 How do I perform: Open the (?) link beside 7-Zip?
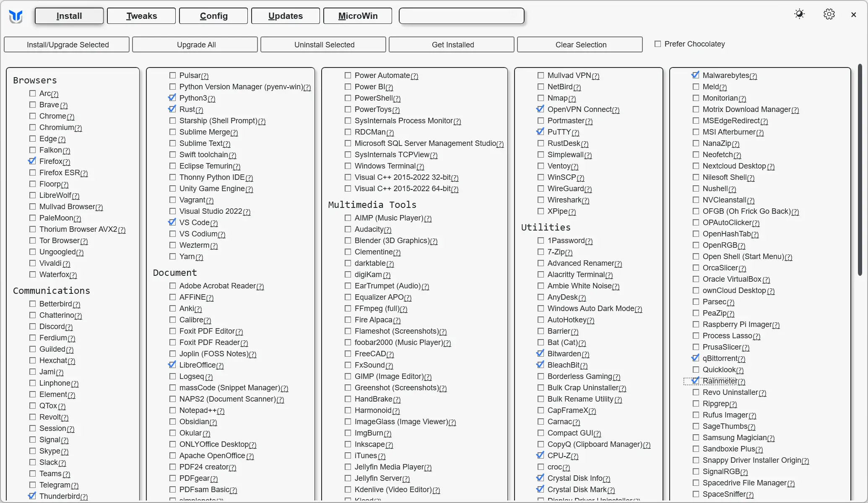coord(569,252)
